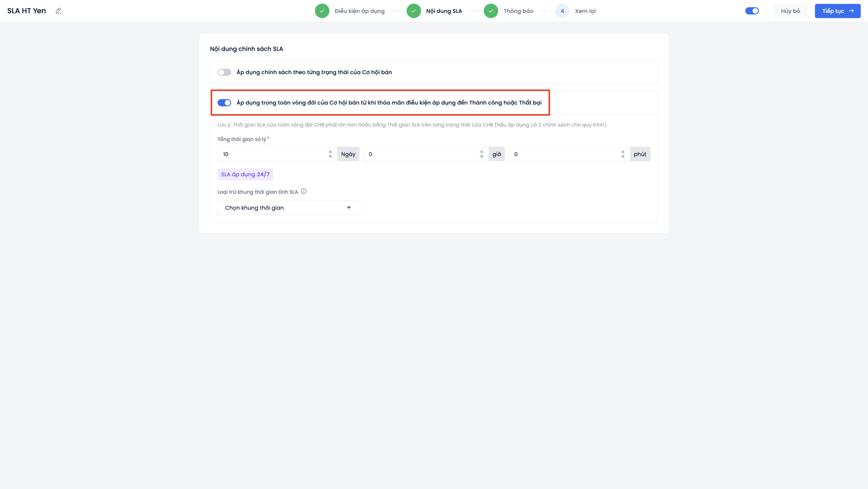
Task: Click the green checkmark for Nội dung SLA
Action: tap(413, 11)
